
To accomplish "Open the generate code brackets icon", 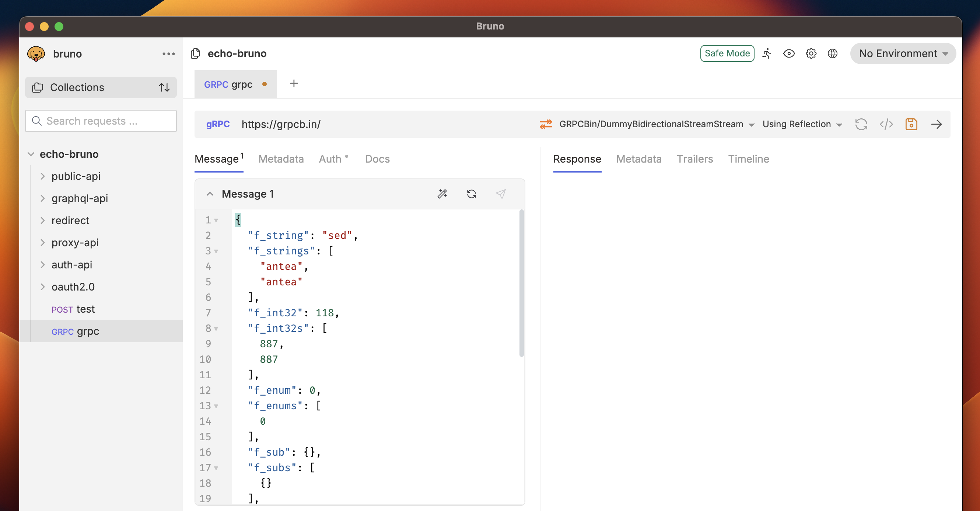I will (886, 124).
